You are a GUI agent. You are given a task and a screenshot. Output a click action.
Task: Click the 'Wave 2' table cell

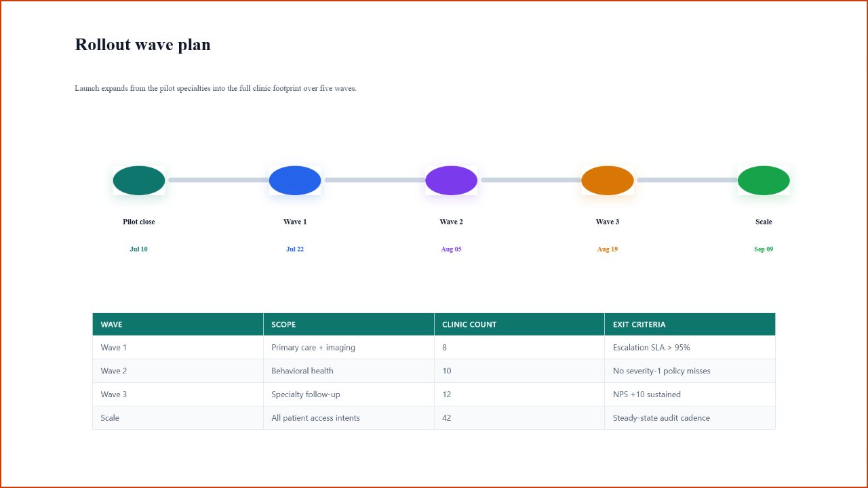click(x=178, y=371)
